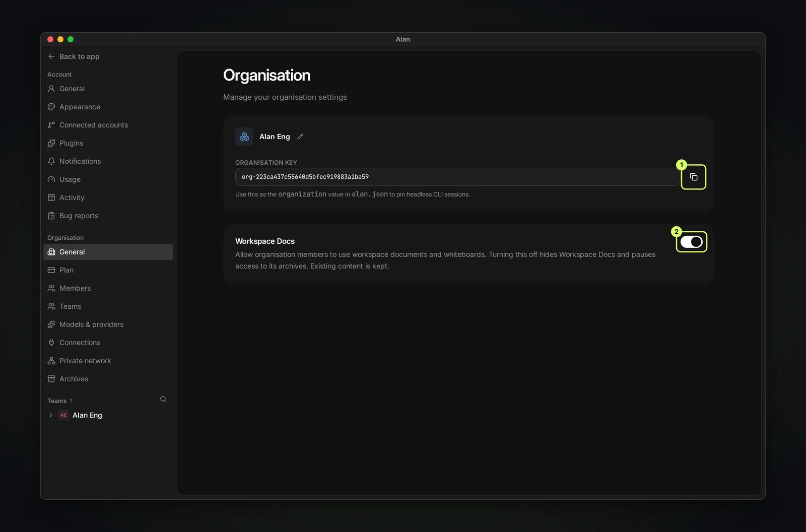Click the plug icon beside Connections
Screen dimensions: 806x532
[51, 343]
